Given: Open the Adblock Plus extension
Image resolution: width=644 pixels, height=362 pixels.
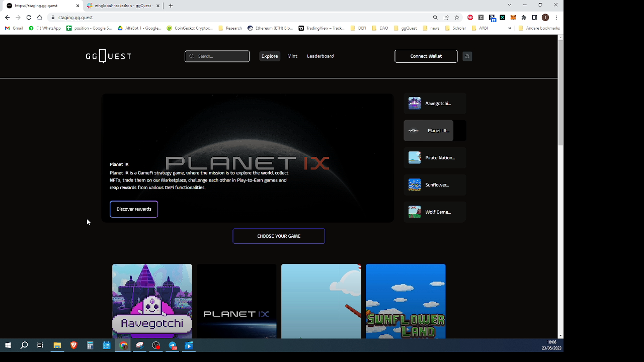Looking at the screenshot, I should click(470, 18).
